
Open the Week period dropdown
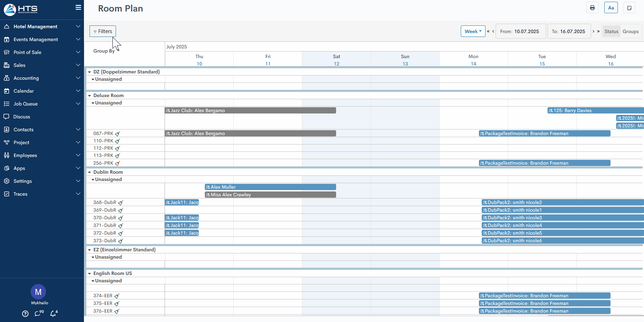[x=473, y=31]
